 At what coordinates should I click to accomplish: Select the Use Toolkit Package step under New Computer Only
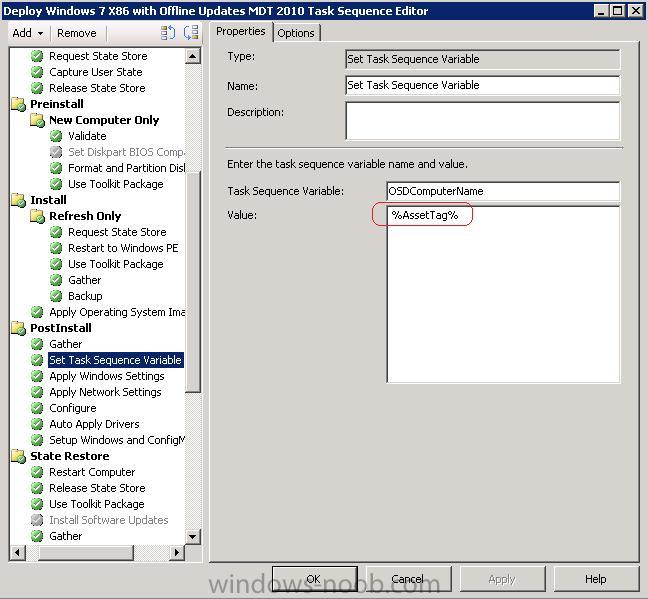[115, 184]
